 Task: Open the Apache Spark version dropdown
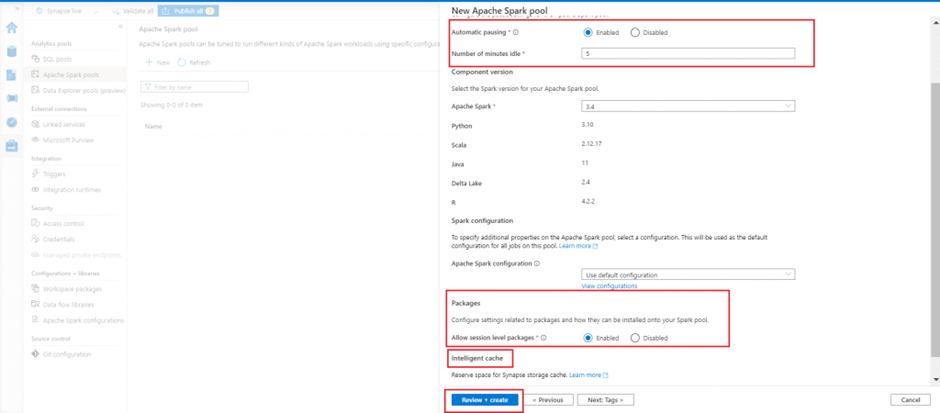[x=688, y=106]
